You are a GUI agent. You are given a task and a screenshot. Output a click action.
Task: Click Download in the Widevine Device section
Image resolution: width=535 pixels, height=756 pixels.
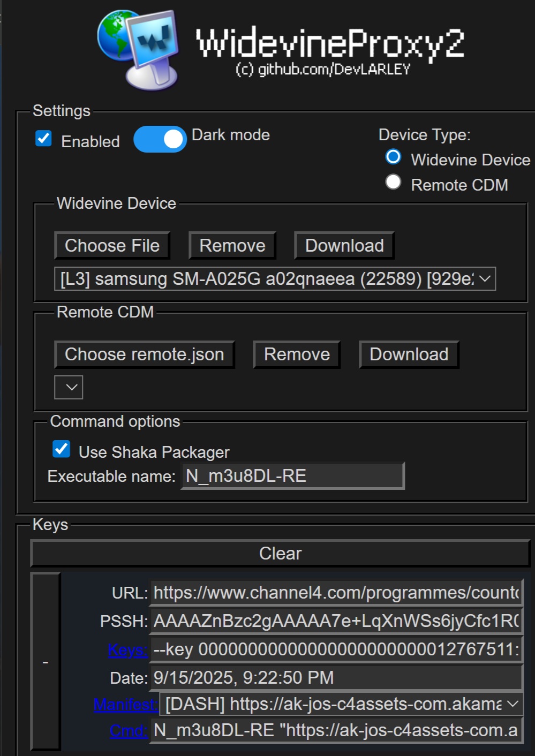[344, 246]
